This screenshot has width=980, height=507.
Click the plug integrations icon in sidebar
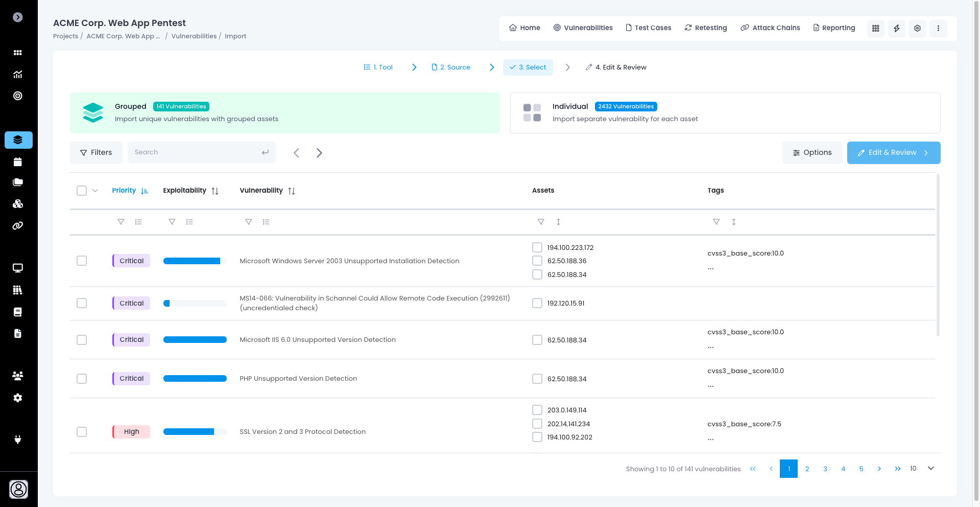tap(18, 440)
